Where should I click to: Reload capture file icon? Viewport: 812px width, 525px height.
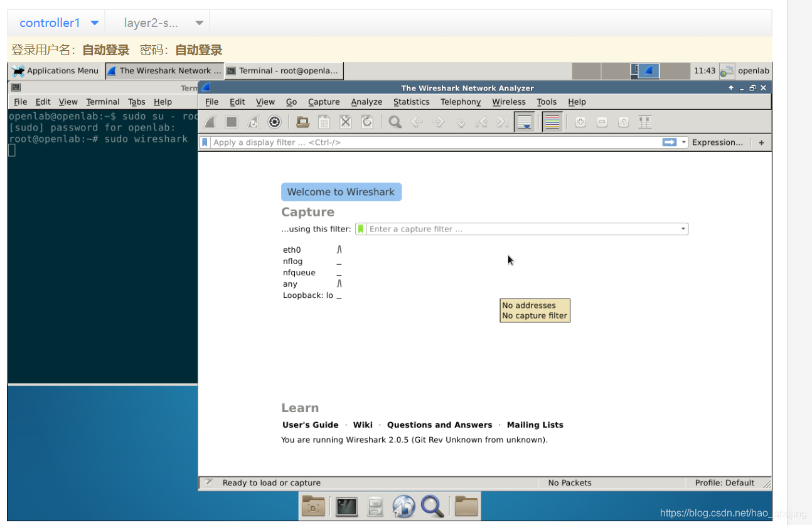(x=367, y=122)
